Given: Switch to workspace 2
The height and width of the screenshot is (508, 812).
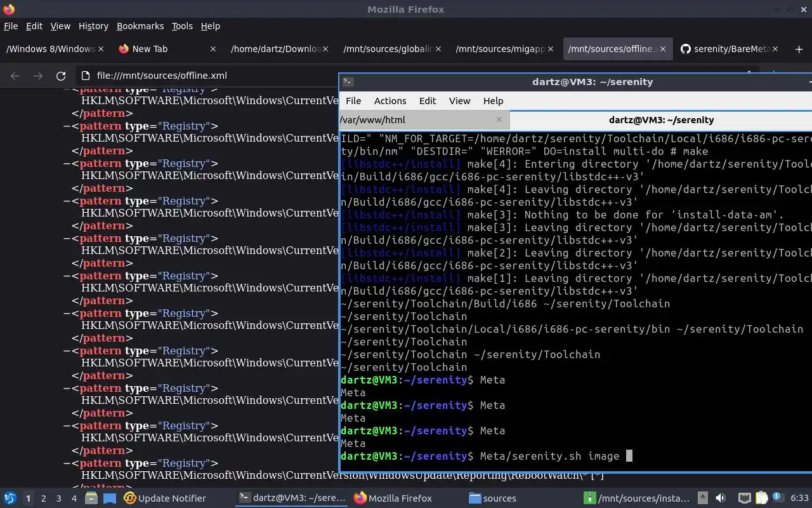Looking at the screenshot, I should point(44,498).
